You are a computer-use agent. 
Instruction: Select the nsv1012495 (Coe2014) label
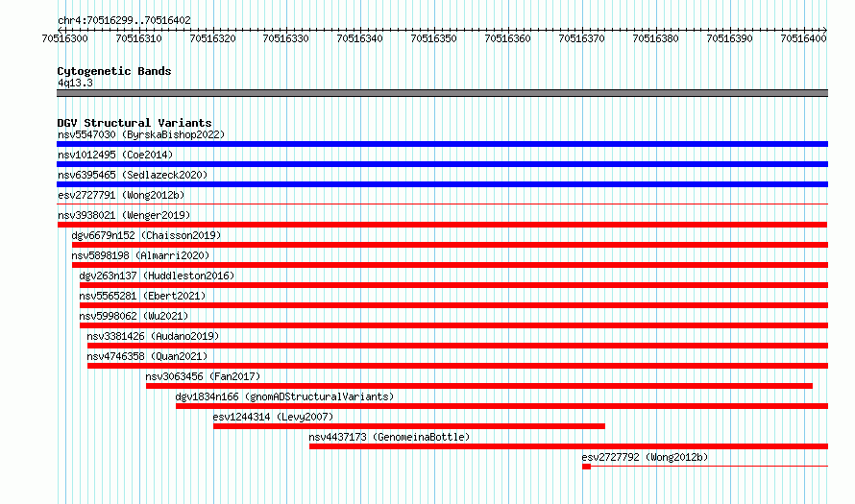(x=115, y=155)
